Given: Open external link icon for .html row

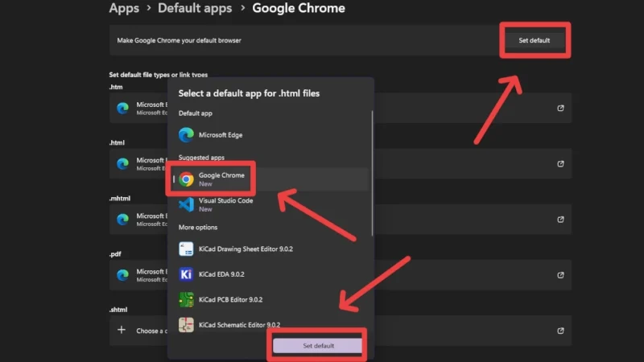Looking at the screenshot, I should point(560,164).
